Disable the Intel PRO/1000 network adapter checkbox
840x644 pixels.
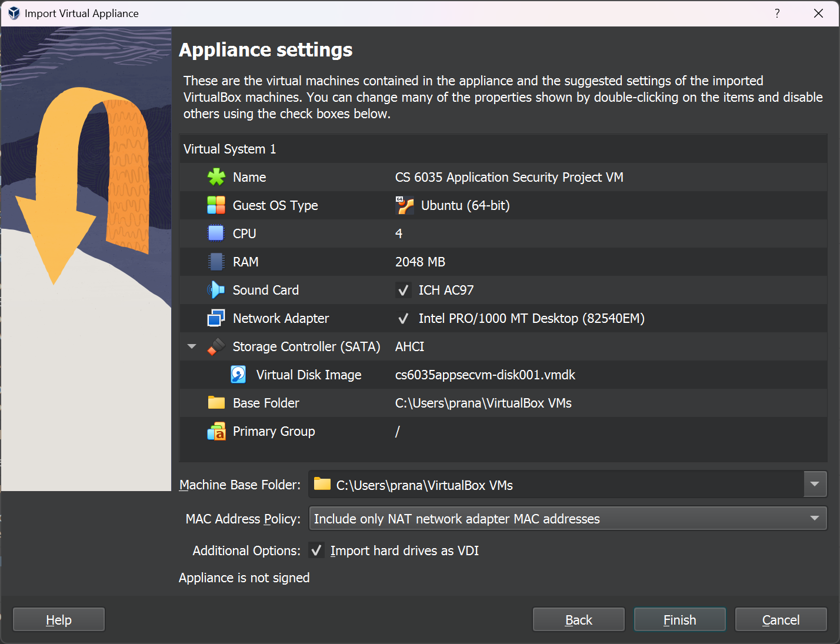404,318
